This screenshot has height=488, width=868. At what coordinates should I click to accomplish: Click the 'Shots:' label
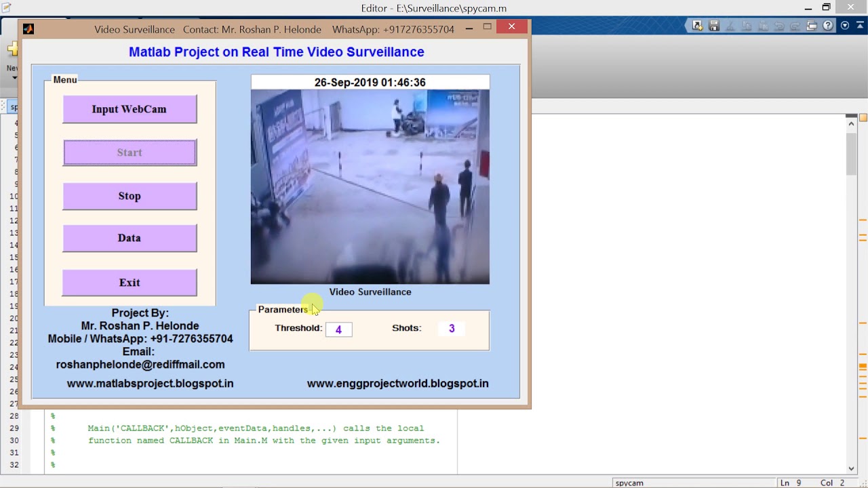point(407,328)
